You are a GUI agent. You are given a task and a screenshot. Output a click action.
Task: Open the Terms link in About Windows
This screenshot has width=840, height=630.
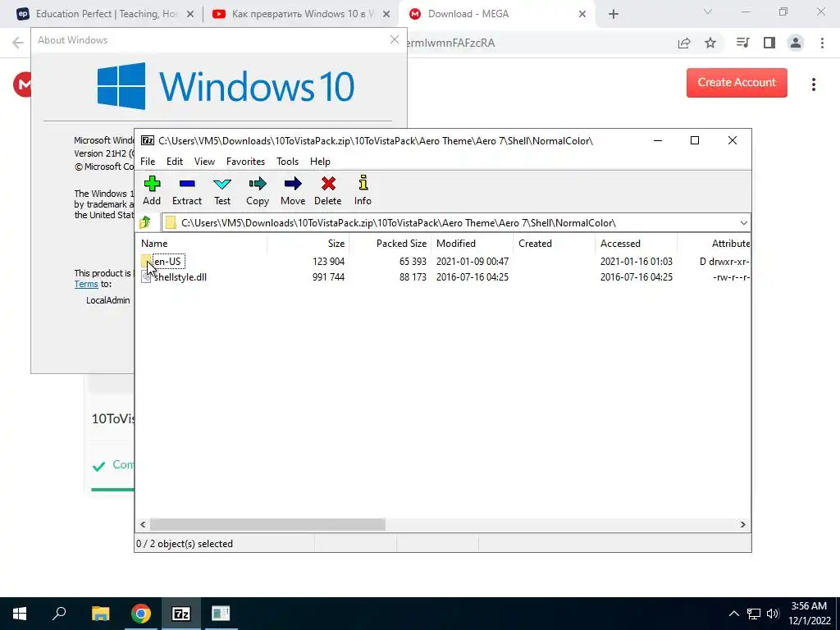pos(85,284)
